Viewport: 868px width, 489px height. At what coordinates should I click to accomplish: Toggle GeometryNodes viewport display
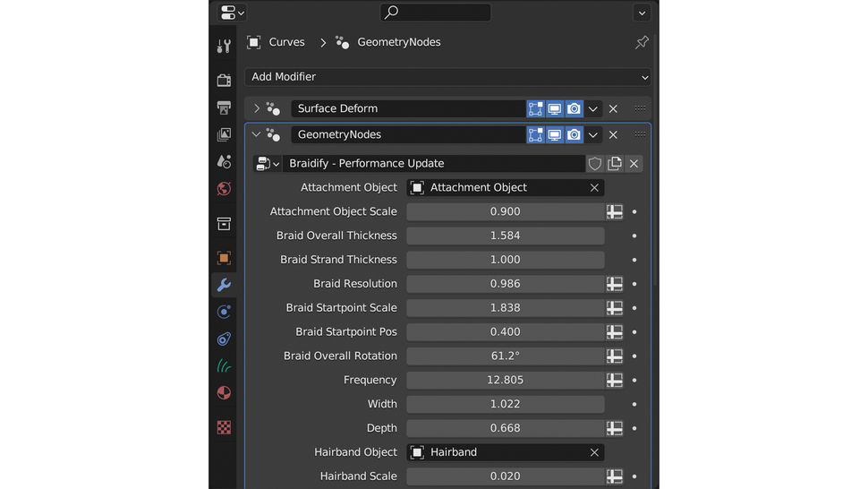tap(555, 135)
